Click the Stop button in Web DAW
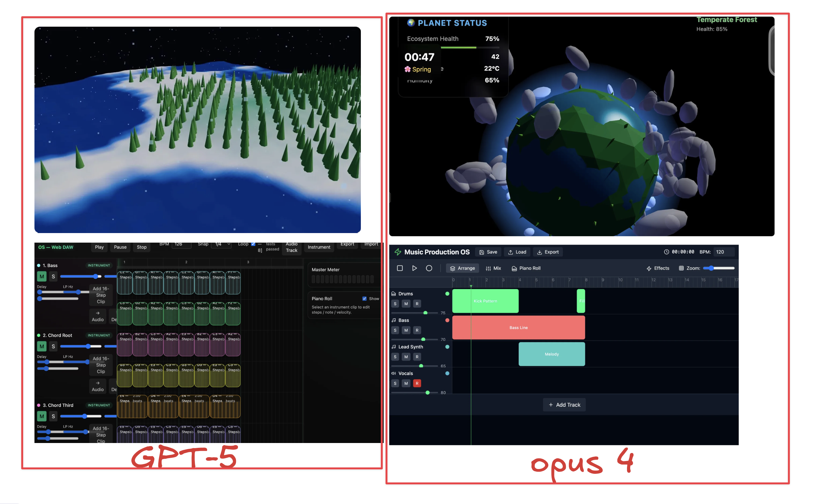This screenshot has height=504, width=836. 142,247
